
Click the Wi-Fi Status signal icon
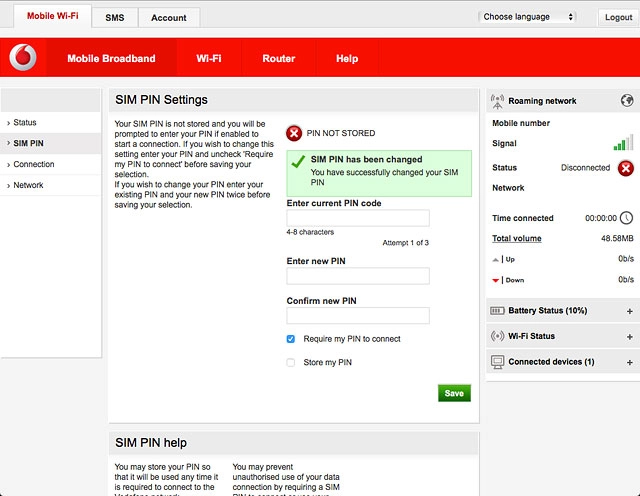tap(498, 336)
